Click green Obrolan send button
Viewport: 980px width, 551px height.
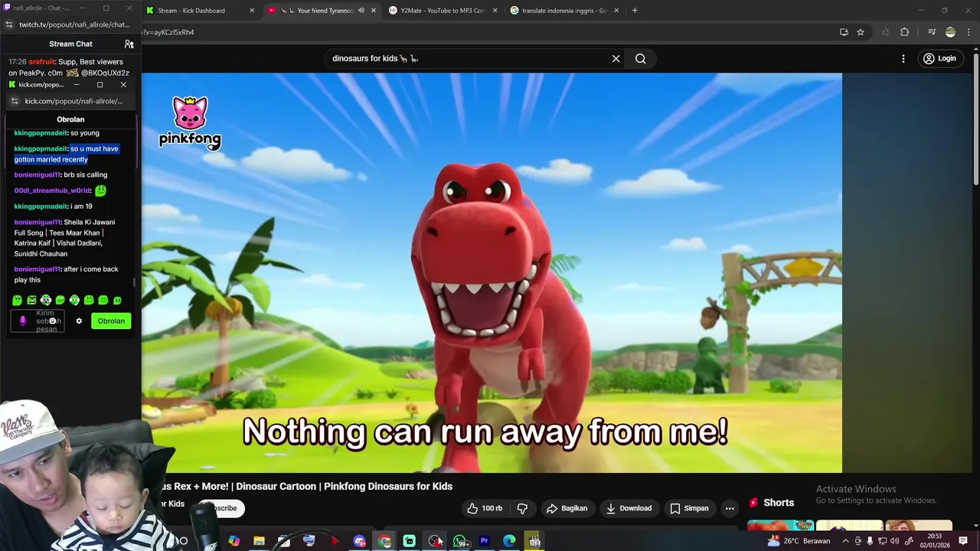(111, 321)
